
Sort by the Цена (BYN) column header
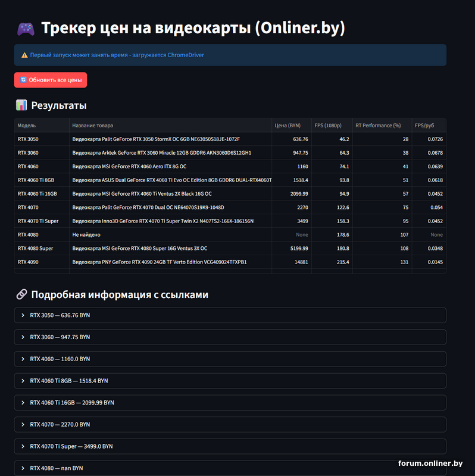click(x=292, y=126)
